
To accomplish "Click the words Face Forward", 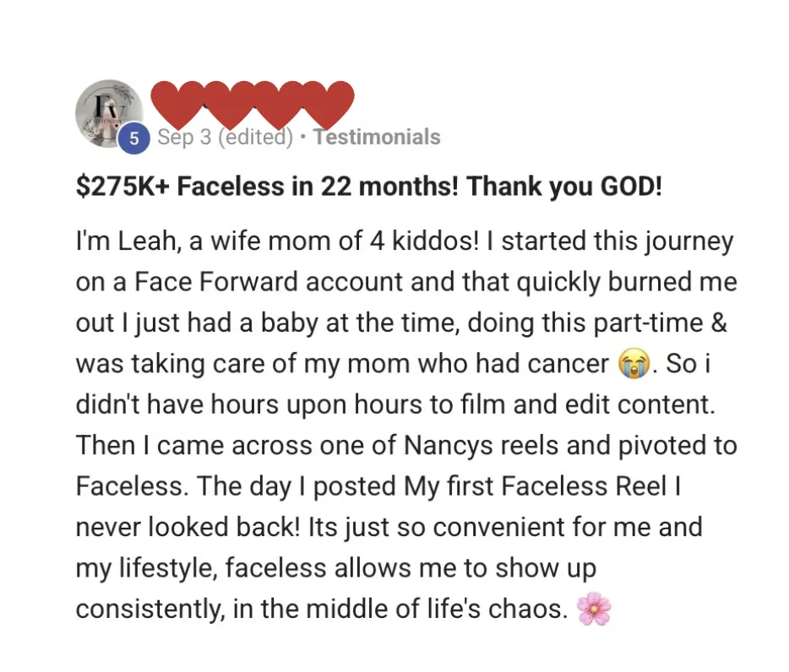I will 216,282.
